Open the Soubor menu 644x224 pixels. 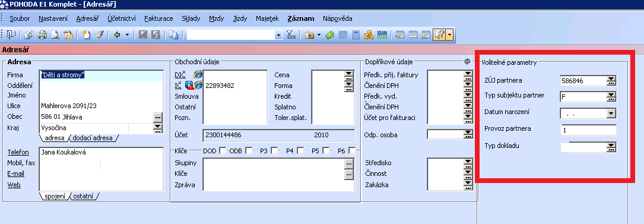(x=20, y=18)
